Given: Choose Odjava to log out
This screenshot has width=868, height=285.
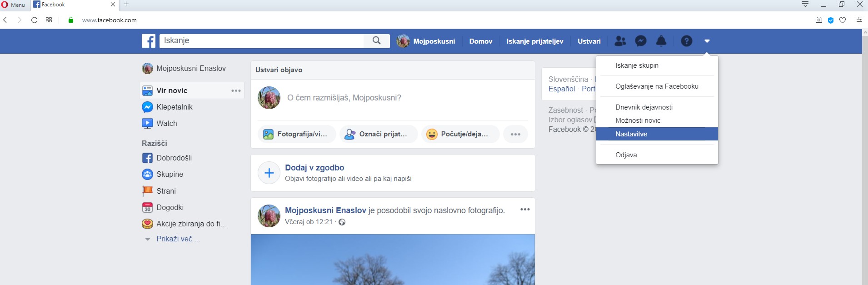Looking at the screenshot, I should (626, 155).
